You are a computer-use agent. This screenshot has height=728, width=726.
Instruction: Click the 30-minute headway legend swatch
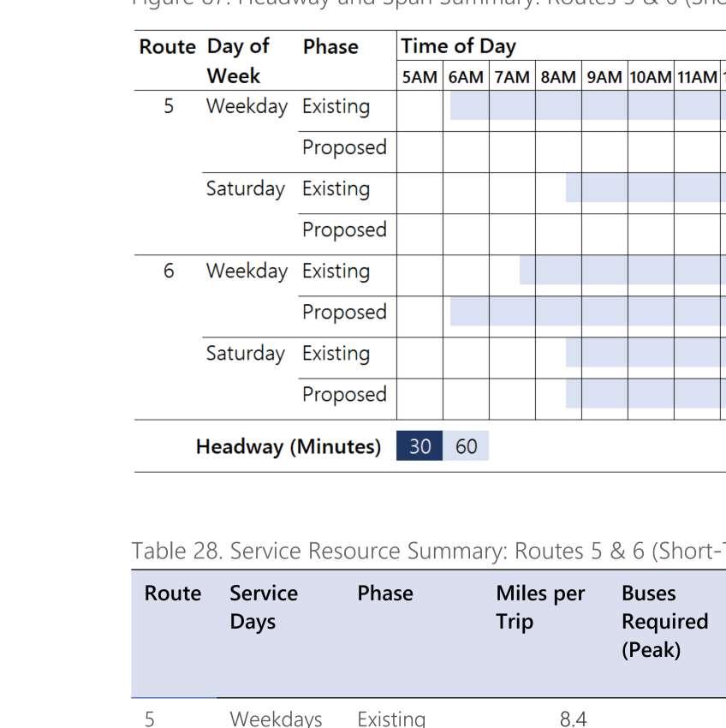point(420,445)
